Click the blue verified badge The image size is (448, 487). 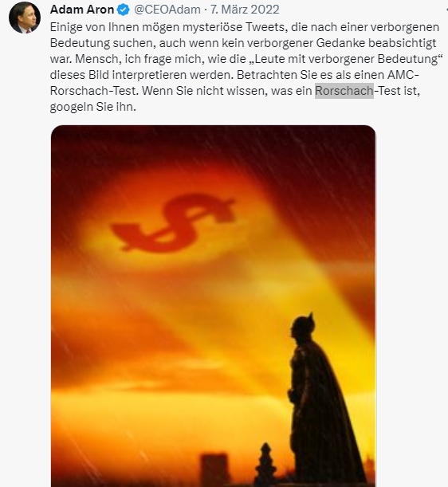(124, 10)
